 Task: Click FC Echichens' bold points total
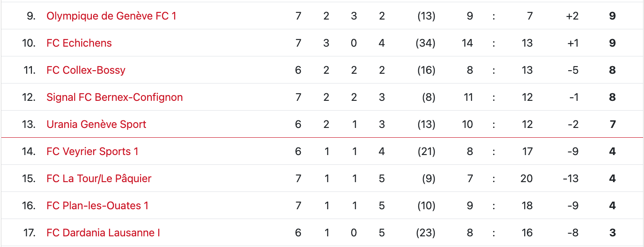(613, 43)
